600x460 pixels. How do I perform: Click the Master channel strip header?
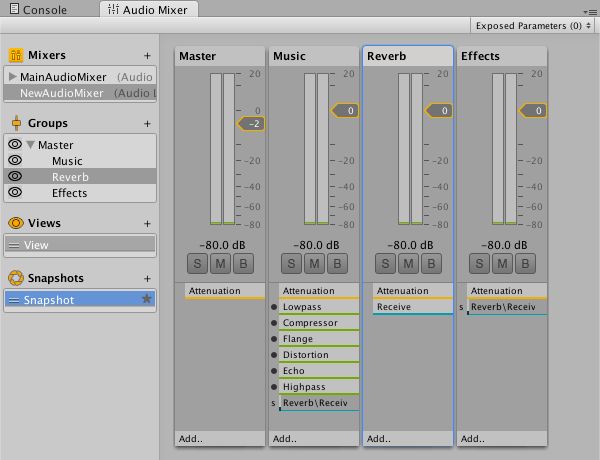pos(220,56)
